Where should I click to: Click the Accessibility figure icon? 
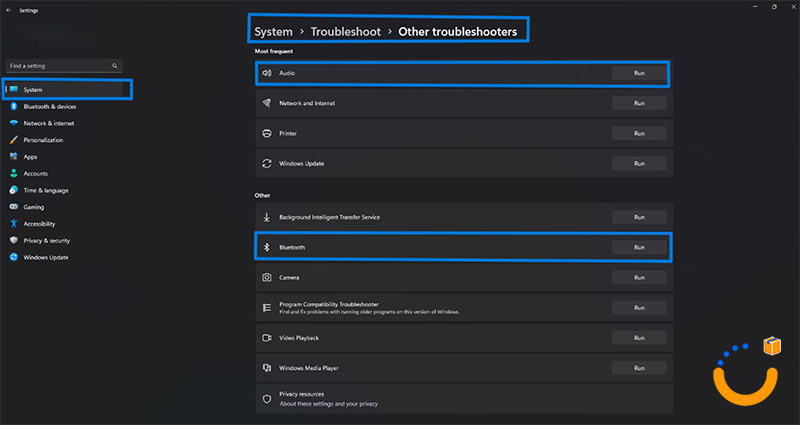pyautogui.click(x=14, y=223)
